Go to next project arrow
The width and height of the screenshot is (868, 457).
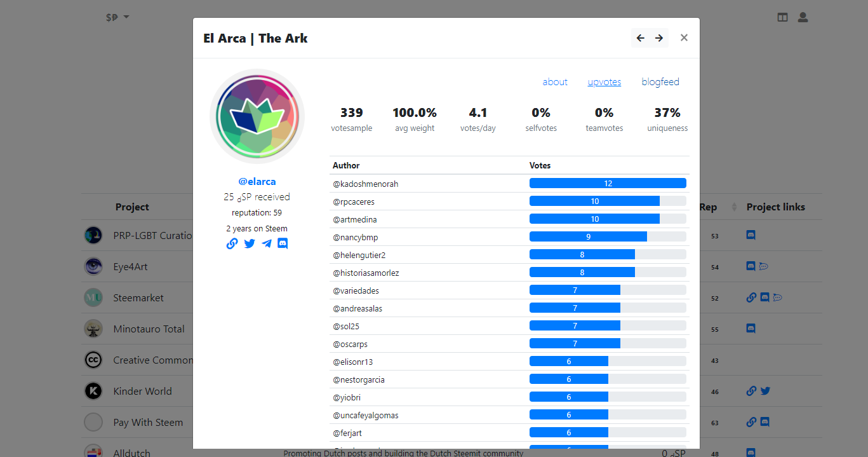[x=659, y=38]
